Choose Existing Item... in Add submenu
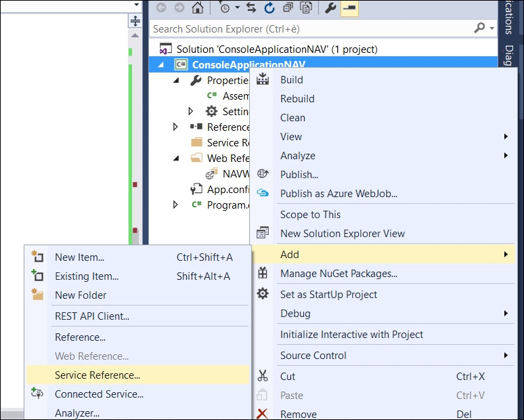Screen dimensions: 524x420 coord(138,276)
